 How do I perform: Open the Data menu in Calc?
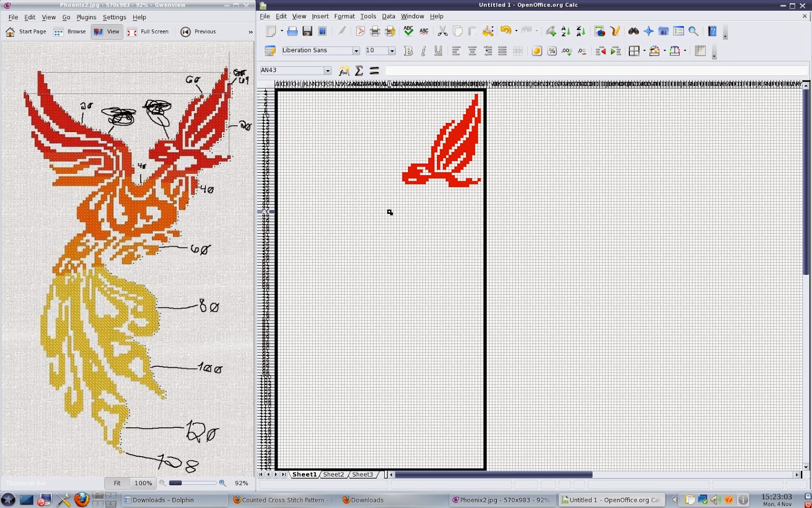388,16
